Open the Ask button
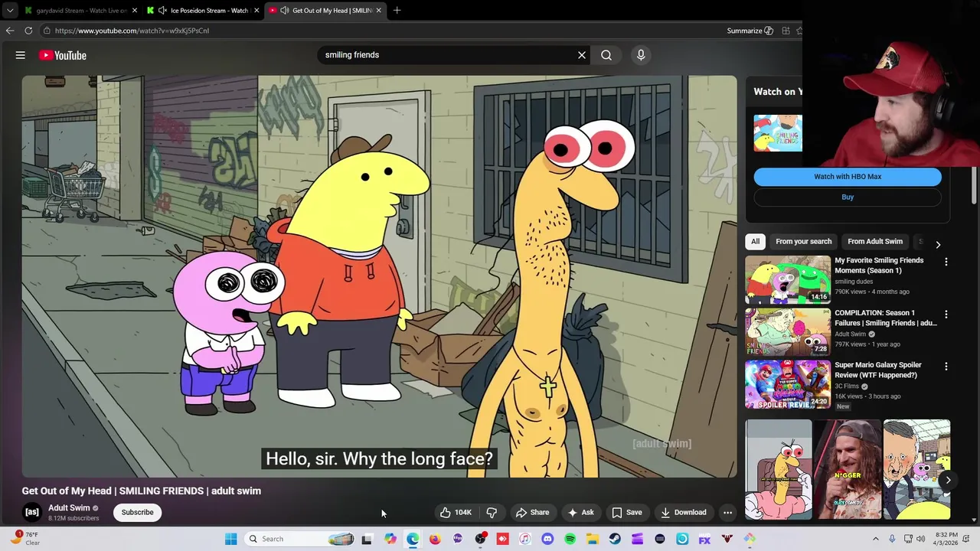Screen dimensions: 980x551 click(x=580, y=512)
